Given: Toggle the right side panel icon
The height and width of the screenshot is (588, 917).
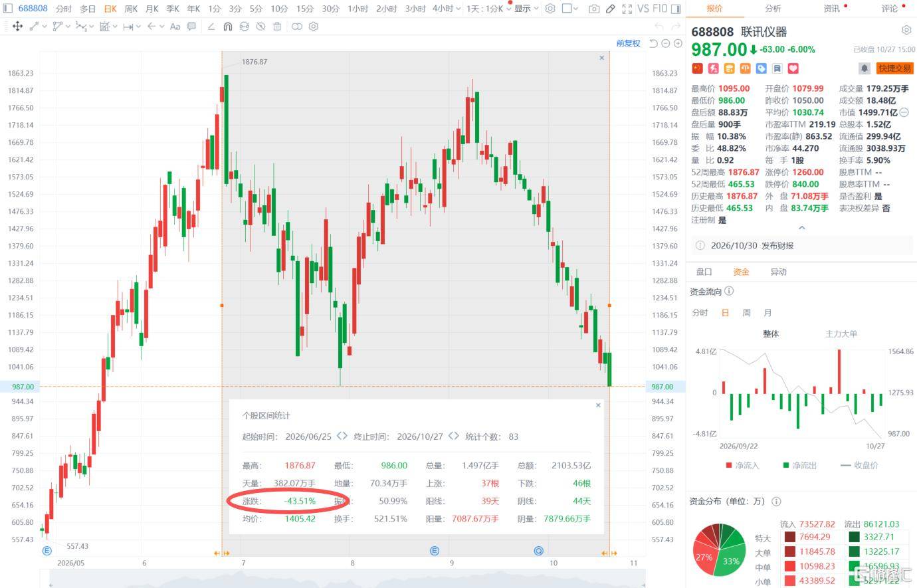Looking at the screenshot, I should pyautogui.click(x=675, y=9).
